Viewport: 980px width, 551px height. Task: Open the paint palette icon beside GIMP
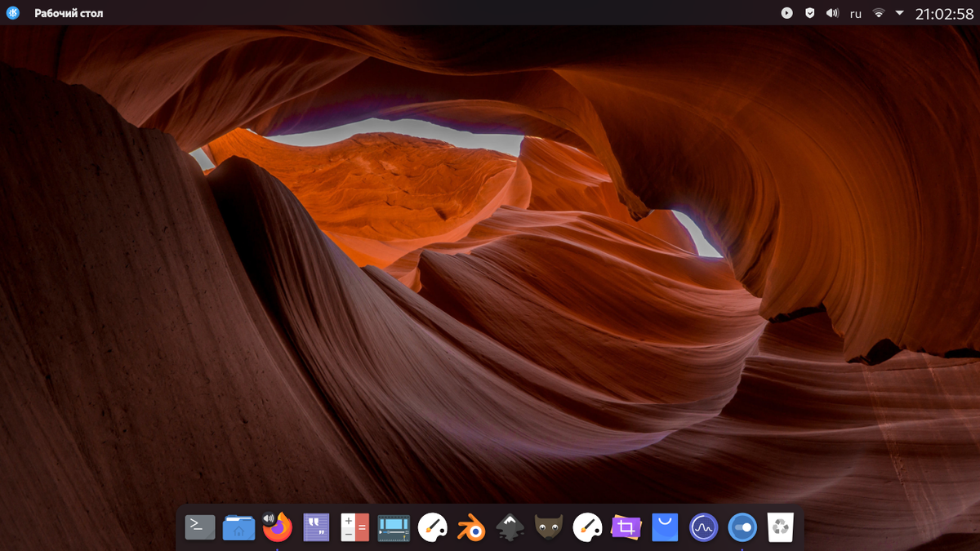click(x=587, y=527)
